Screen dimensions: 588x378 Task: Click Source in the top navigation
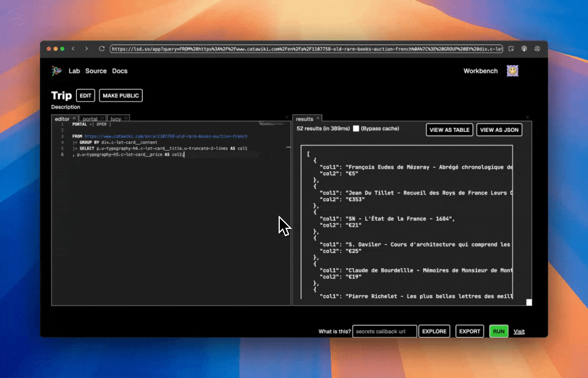[x=96, y=70]
